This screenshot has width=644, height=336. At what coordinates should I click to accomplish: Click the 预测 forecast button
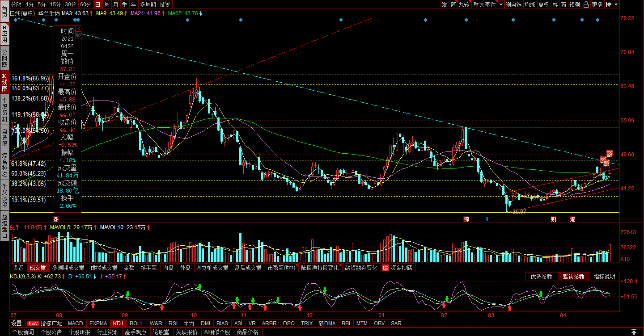(x=575, y=4)
